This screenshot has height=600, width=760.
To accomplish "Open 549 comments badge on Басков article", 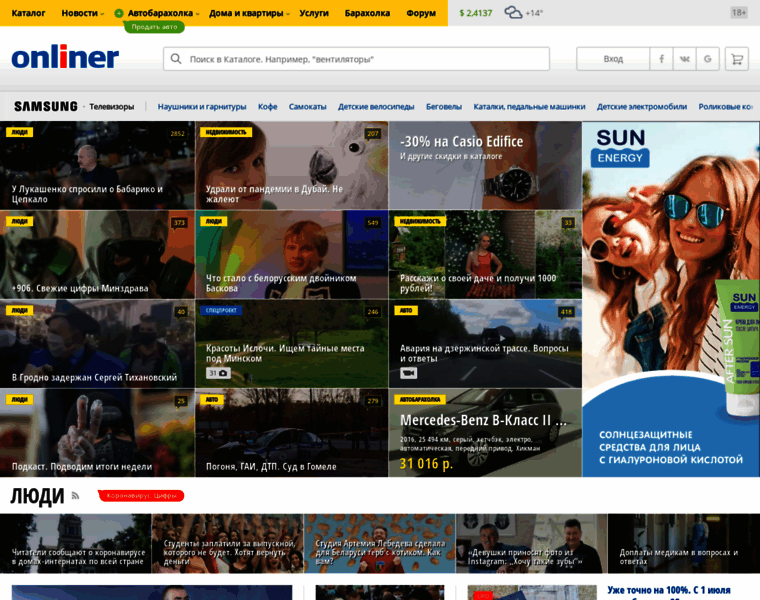I will tap(373, 223).
